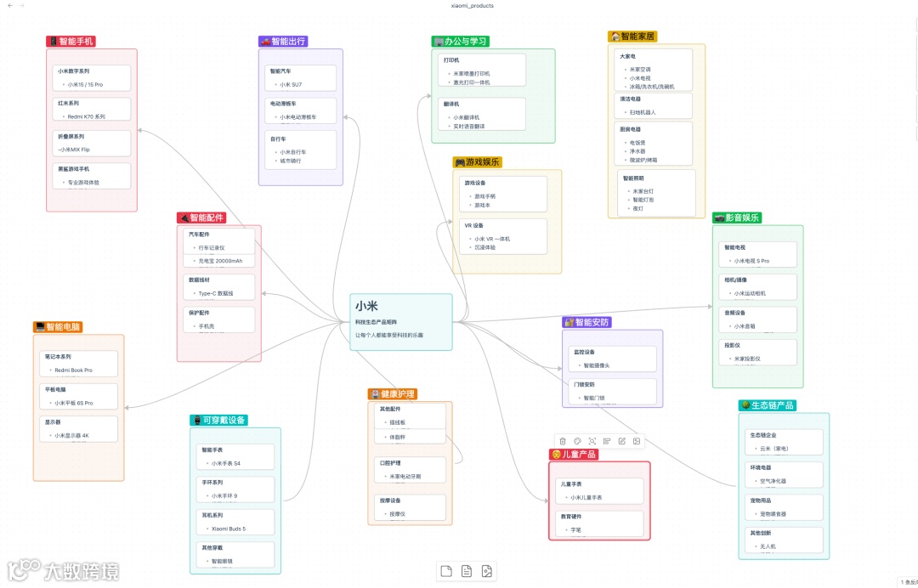This screenshot has width=918, height=588.
Task: Select the 游戏娱乐 group label
Action: click(x=478, y=162)
